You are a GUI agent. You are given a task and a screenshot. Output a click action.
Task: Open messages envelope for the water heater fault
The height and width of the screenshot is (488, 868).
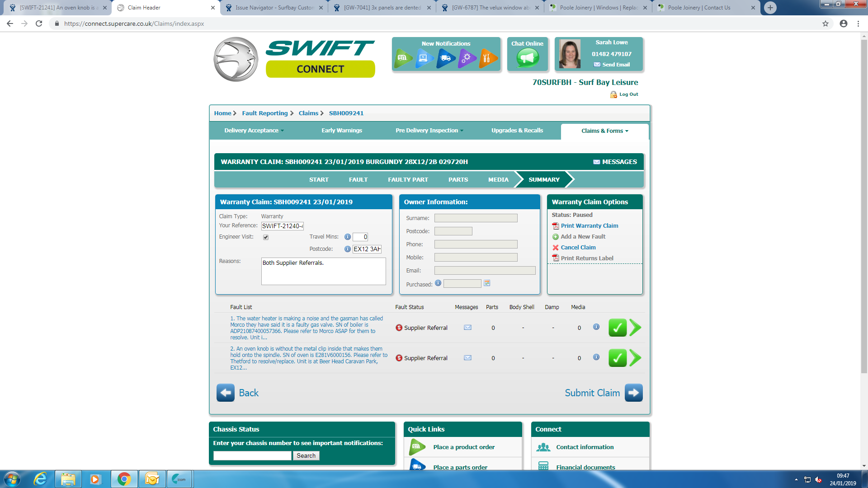467,328
